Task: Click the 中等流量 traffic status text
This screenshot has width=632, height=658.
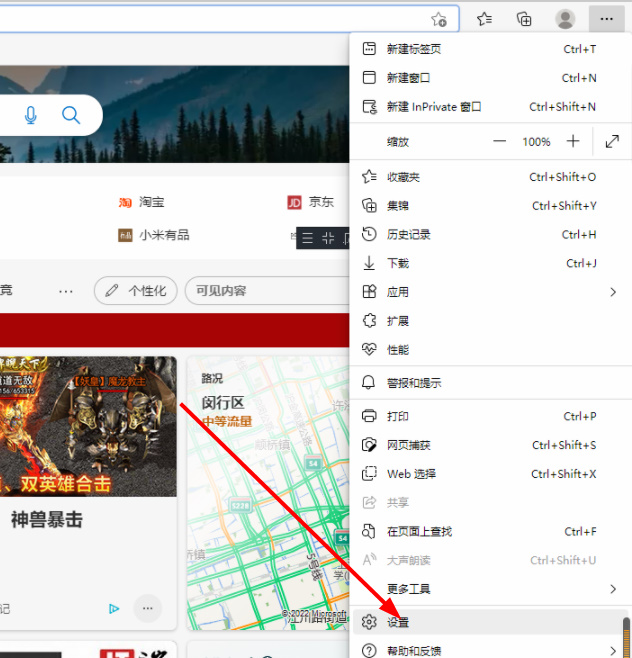Action: pyautogui.click(x=227, y=421)
